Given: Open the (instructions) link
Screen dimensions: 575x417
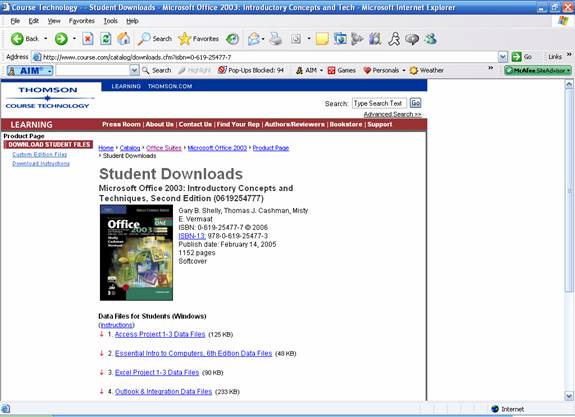Looking at the screenshot, I should click(x=116, y=325).
